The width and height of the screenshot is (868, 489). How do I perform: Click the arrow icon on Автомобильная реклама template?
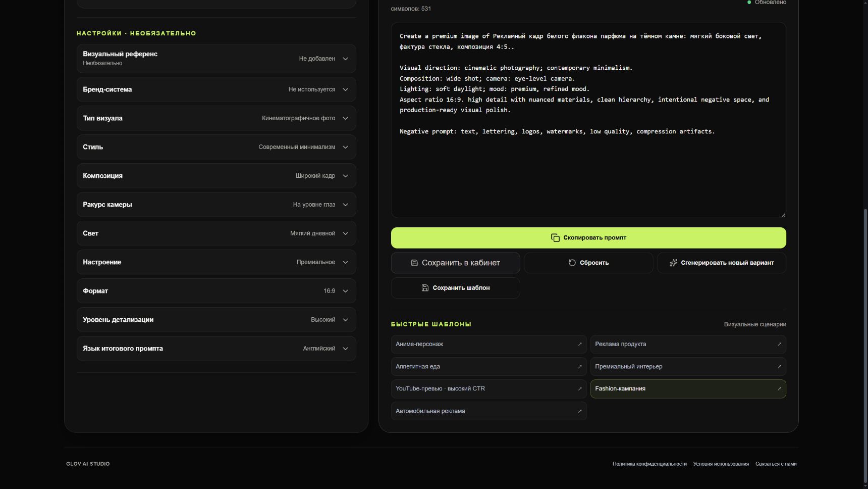click(580, 411)
